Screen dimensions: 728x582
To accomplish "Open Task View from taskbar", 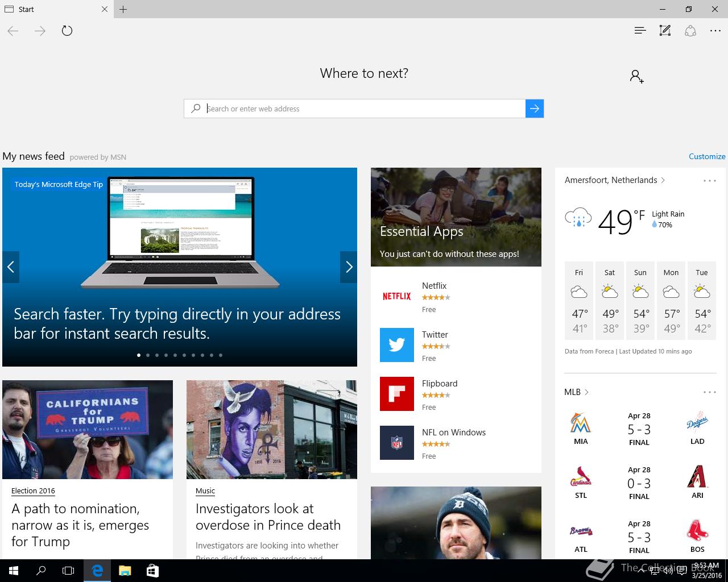I will 68,571.
